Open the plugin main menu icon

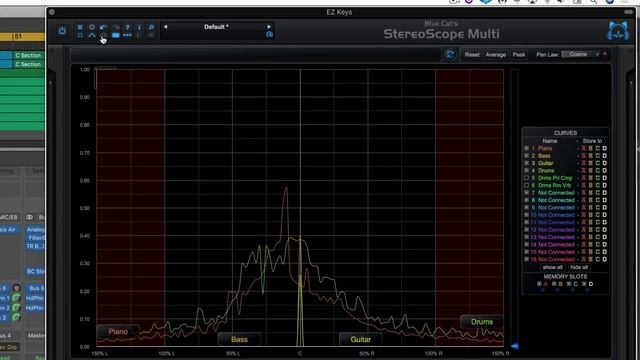pyautogui.click(x=80, y=27)
